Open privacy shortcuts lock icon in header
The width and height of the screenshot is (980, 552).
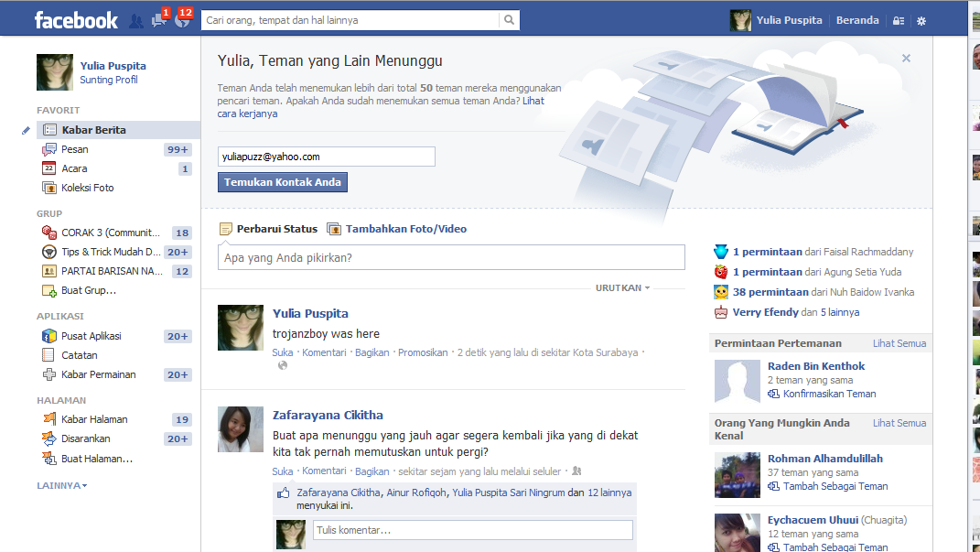(899, 21)
